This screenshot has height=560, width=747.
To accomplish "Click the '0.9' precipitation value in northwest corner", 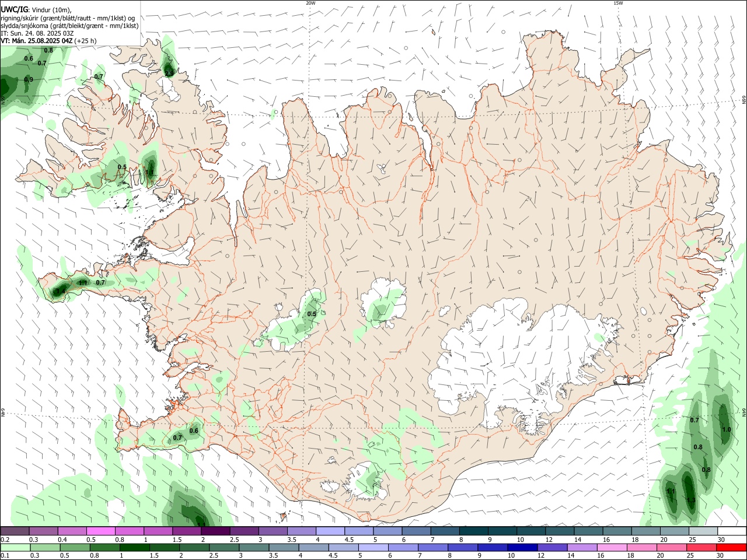I will click(29, 79).
